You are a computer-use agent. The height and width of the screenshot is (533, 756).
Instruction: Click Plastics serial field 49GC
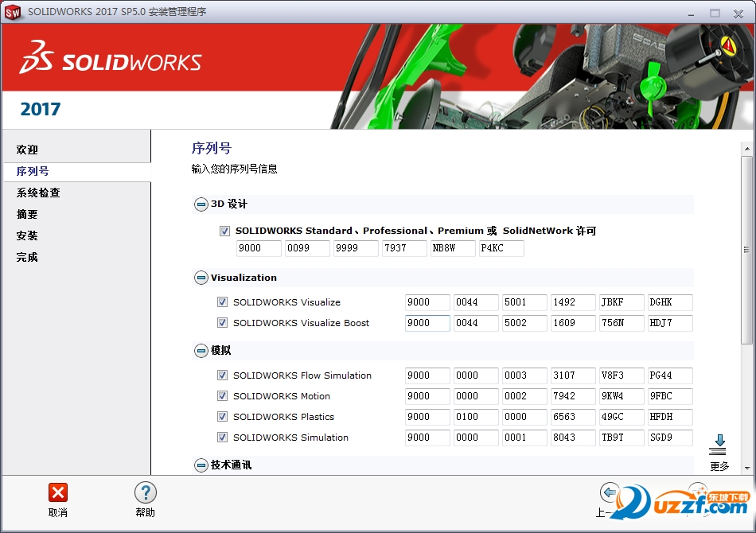click(x=622, y=417)
